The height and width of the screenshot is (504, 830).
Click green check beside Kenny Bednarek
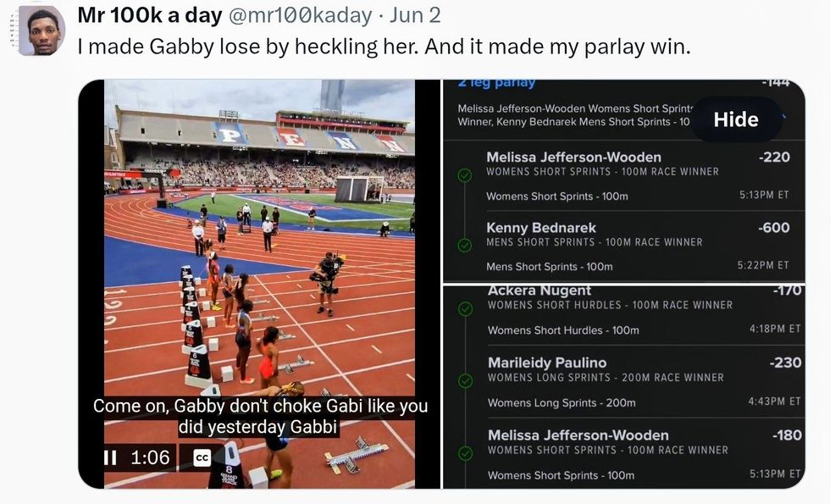point(464,246)
